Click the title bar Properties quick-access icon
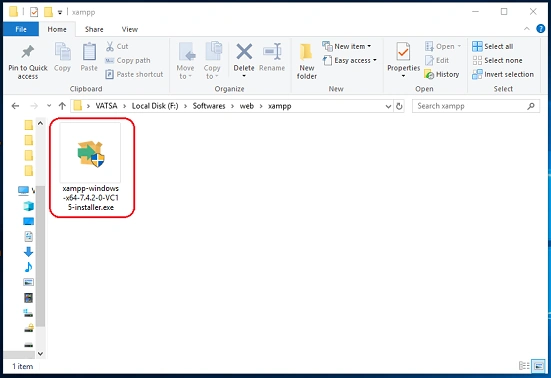 (34, 12)
